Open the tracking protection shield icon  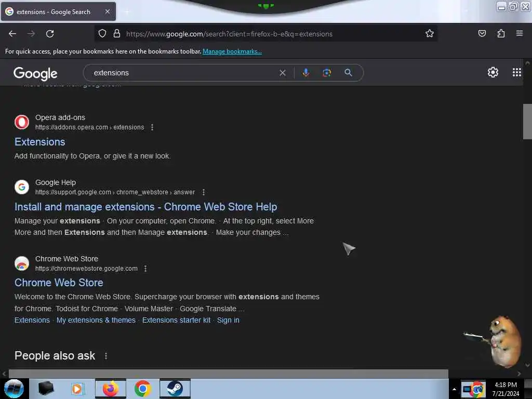tap(102, 33)
